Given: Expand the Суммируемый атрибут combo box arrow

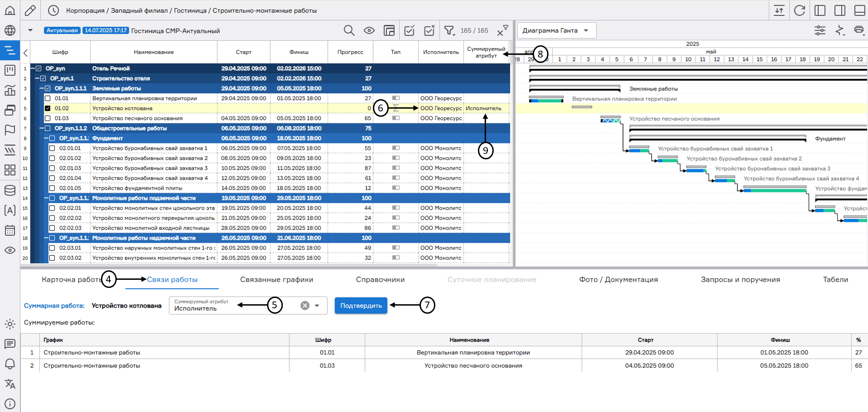Looking at the screenshot, I should pyautogui.click(x=317, y=306).
